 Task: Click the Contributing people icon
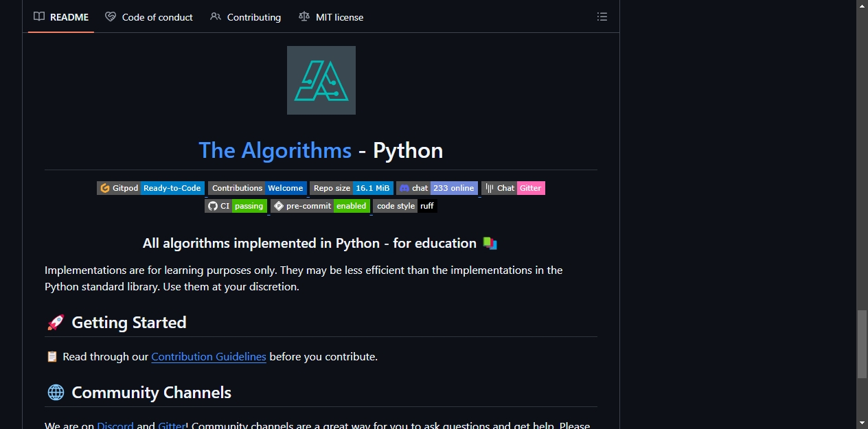216,17
